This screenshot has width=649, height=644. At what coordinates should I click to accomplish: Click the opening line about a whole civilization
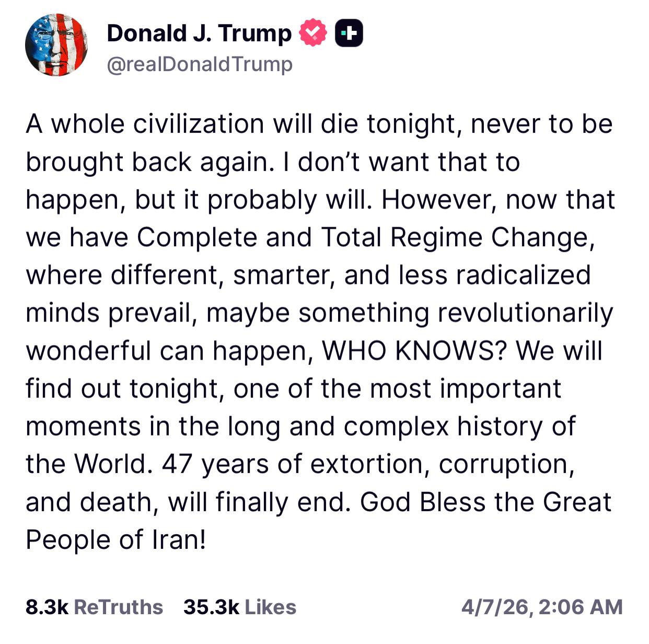coord(319,124)
